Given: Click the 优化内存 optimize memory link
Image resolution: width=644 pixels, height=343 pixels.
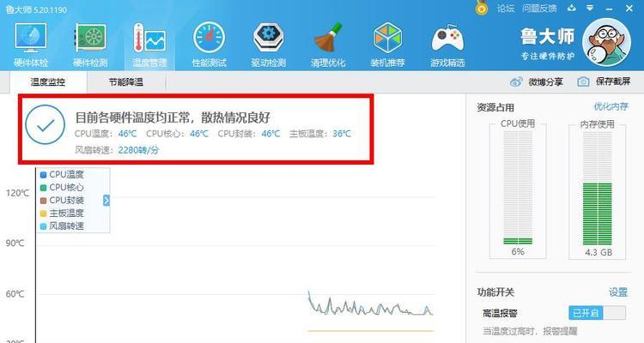Looking at the screenshot, I should [611, 106].
